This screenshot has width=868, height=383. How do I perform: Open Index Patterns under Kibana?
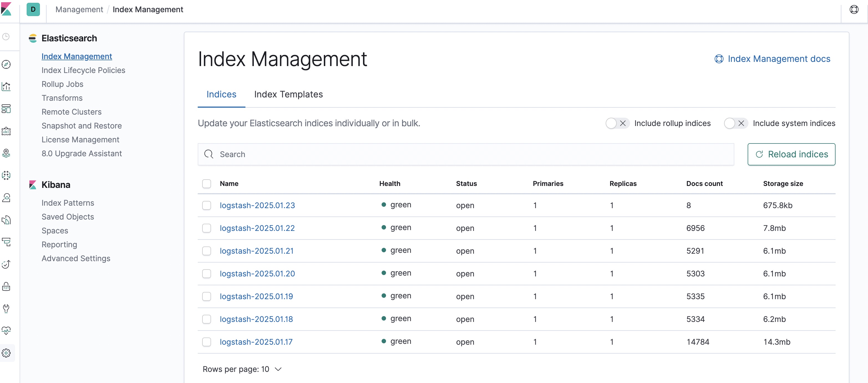point(68,203)
